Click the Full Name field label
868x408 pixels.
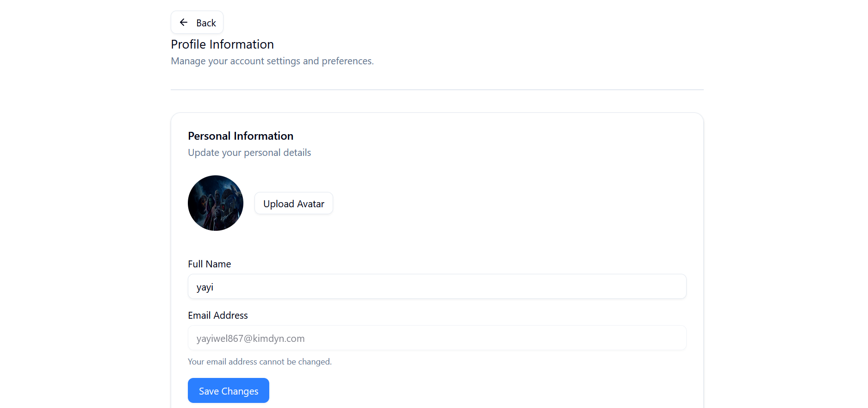point(210,264)
